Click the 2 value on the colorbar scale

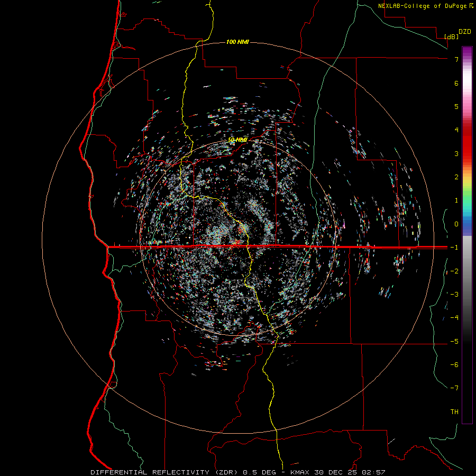coord(456,177)
